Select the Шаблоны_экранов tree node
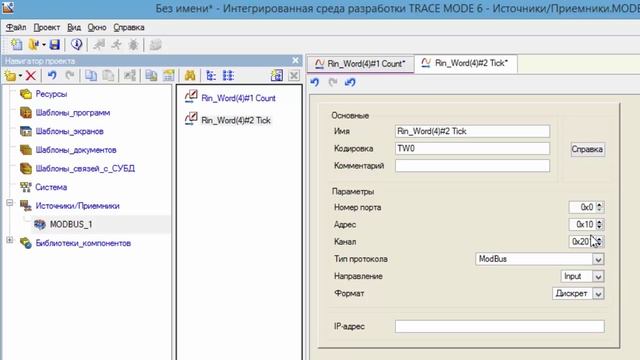 69,131
